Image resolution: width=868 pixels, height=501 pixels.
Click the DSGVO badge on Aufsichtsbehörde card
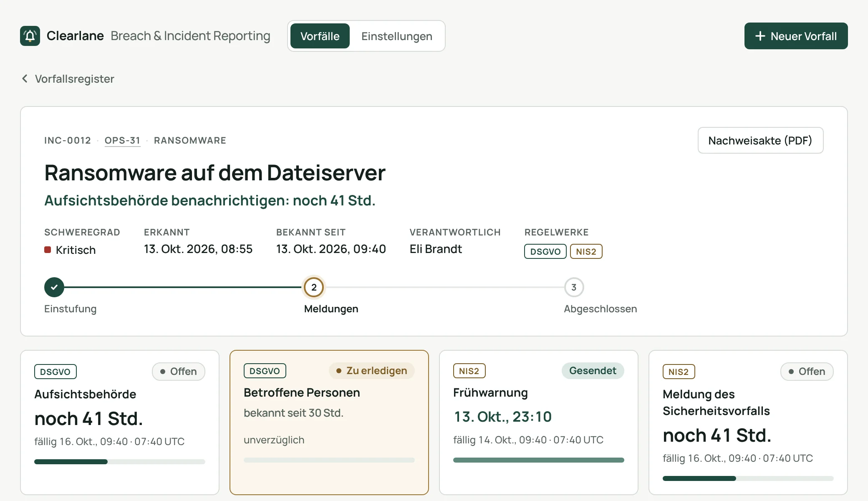pyautogui.click(x=55, y=372)
